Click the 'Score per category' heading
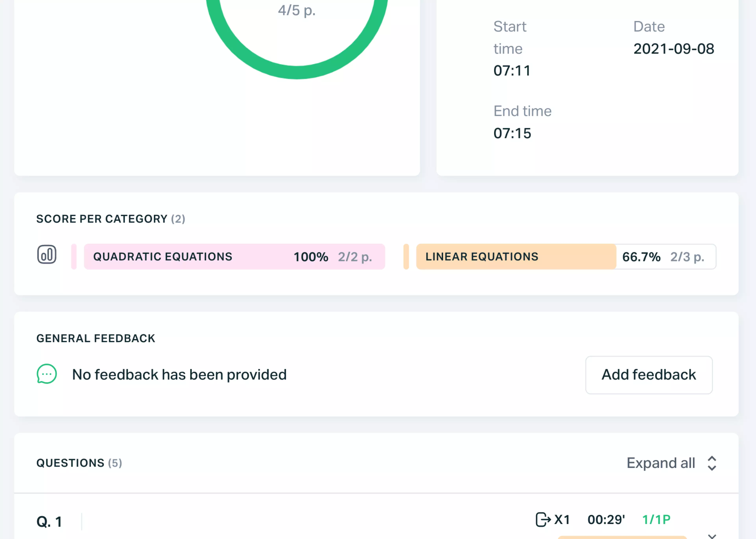Viewport: 756px width, 539px height. (x=111, y=219)
